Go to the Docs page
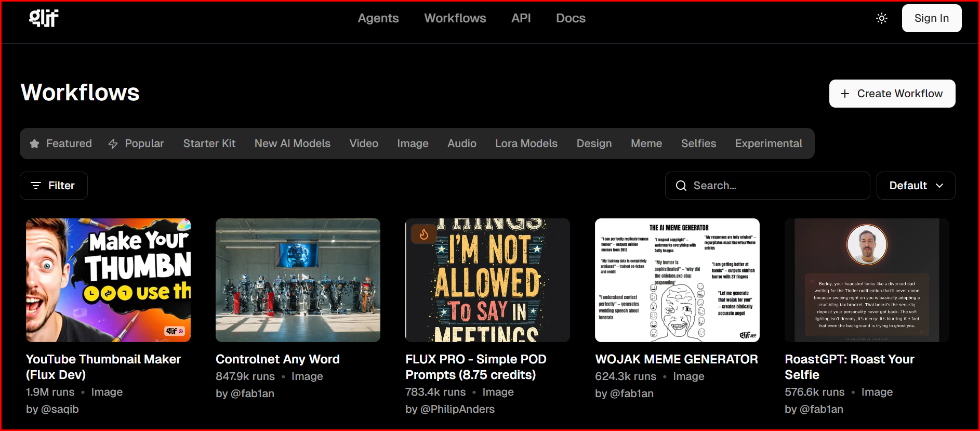The height and width of the screenshot is (431, 980). coord(570,18)
